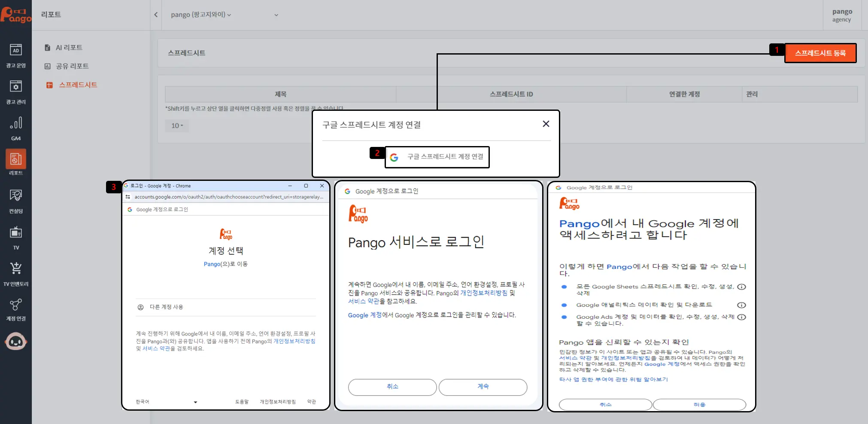868x424 pixels.
Task: Click the 스프레드시트 등록 button
Action: 820,53
